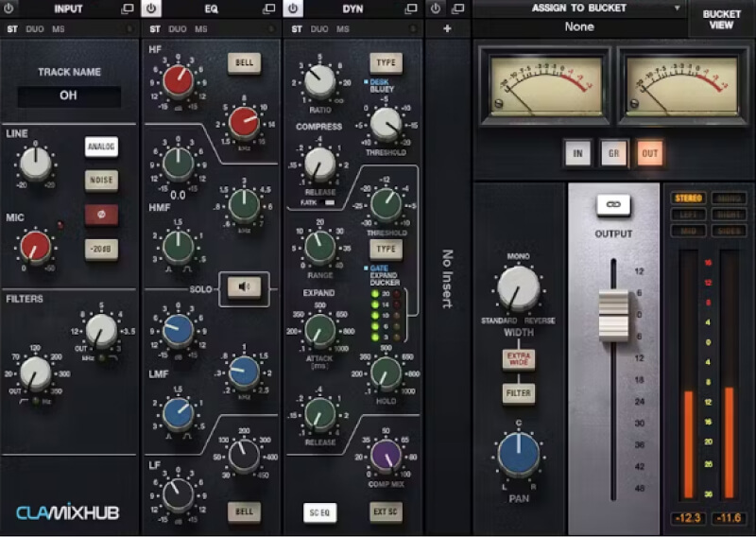Cycle compressor TYPE button

(386, 63)
